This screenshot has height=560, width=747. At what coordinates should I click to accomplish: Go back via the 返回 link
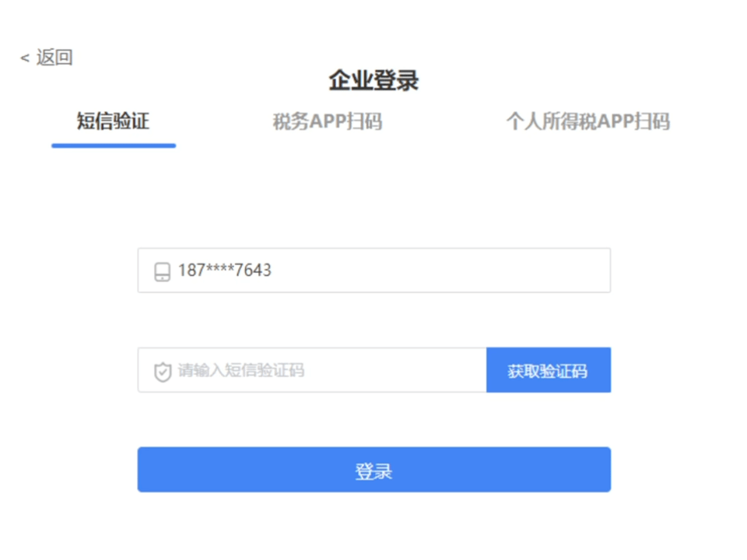(46, 58)
